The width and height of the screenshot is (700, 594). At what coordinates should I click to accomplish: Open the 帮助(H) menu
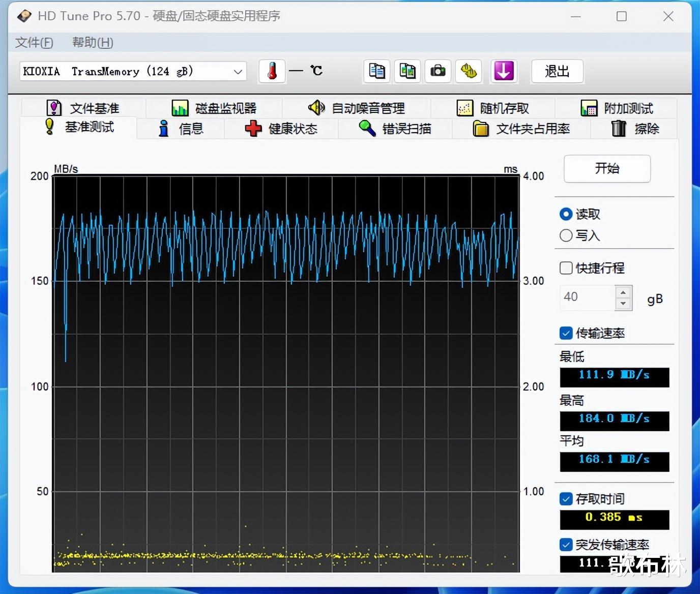pyautogui.click(x=93, y=43)
